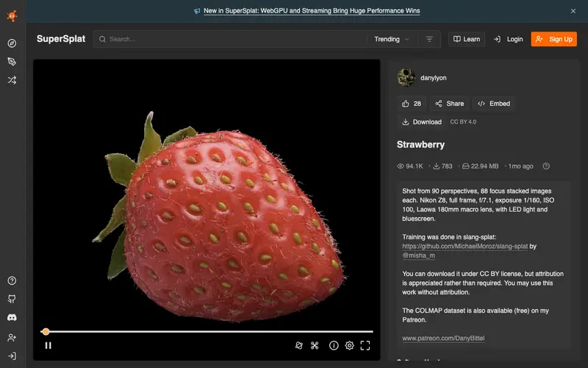
Task: Open the search filter options icon
Action: tap(429, 39)
